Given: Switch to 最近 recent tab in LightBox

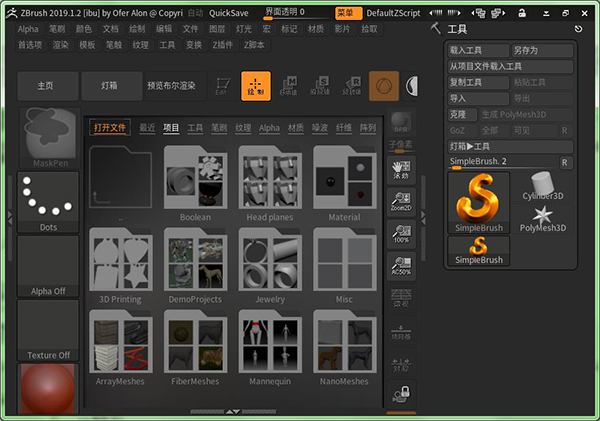Looking at the screenshot, I should coord(147,128).
